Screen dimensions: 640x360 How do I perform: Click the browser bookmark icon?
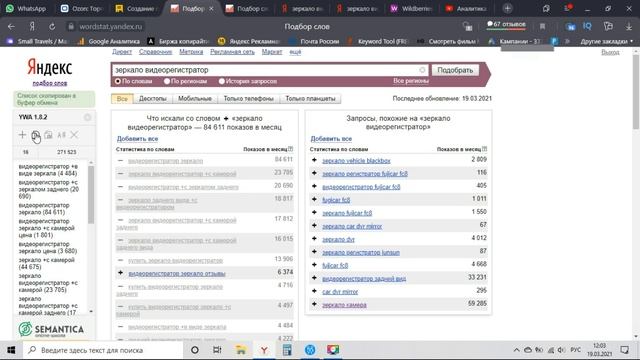pos(542,27)
